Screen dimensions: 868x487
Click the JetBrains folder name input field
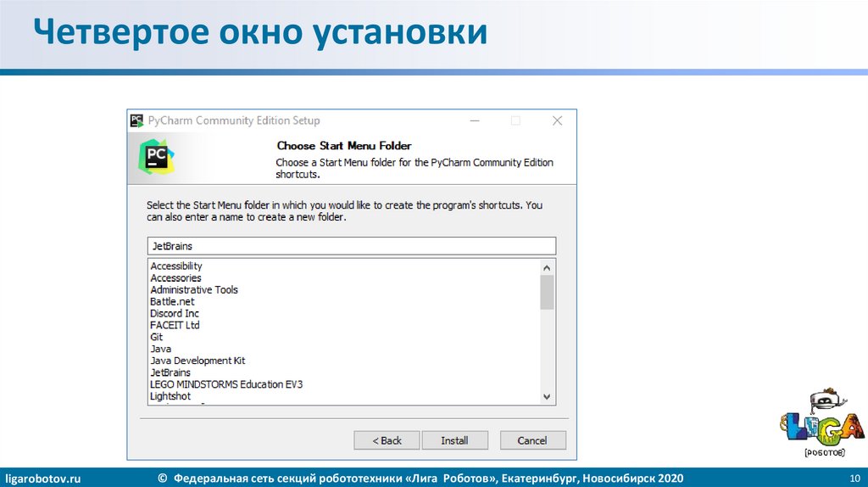(352, 246)
